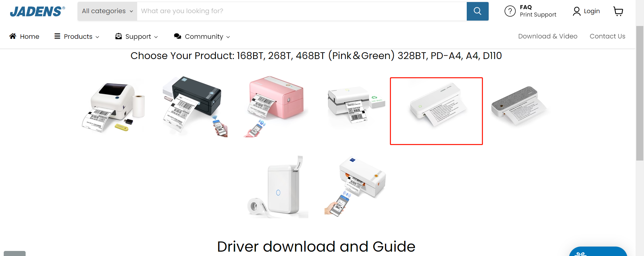Open the Community menu
644x256 pixels.
202,36
